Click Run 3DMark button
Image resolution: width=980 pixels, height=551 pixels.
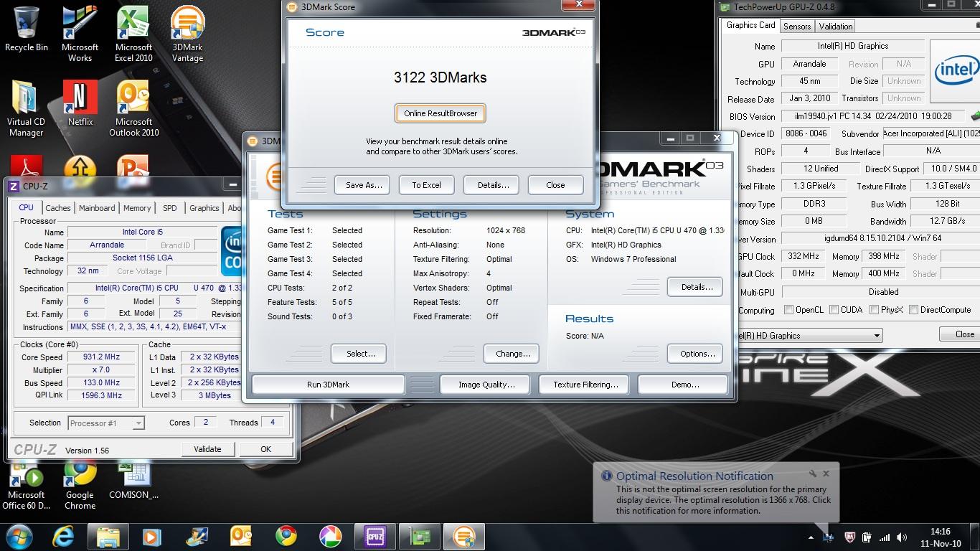coord(328,385)
